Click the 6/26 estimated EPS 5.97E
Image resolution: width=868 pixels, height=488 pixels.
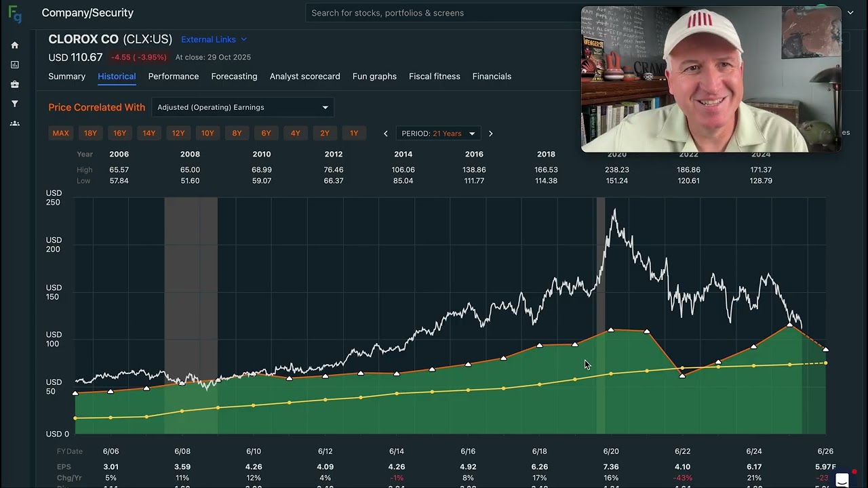point(825,467)
